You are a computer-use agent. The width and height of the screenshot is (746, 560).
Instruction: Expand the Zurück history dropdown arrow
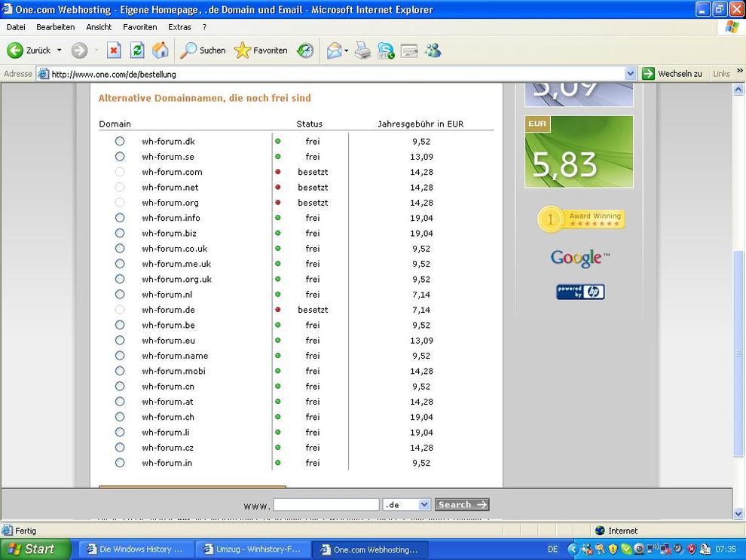point(60,50)
